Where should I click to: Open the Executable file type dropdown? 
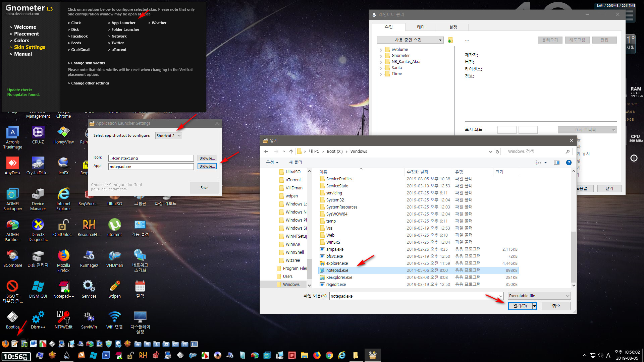coord(539,296)
